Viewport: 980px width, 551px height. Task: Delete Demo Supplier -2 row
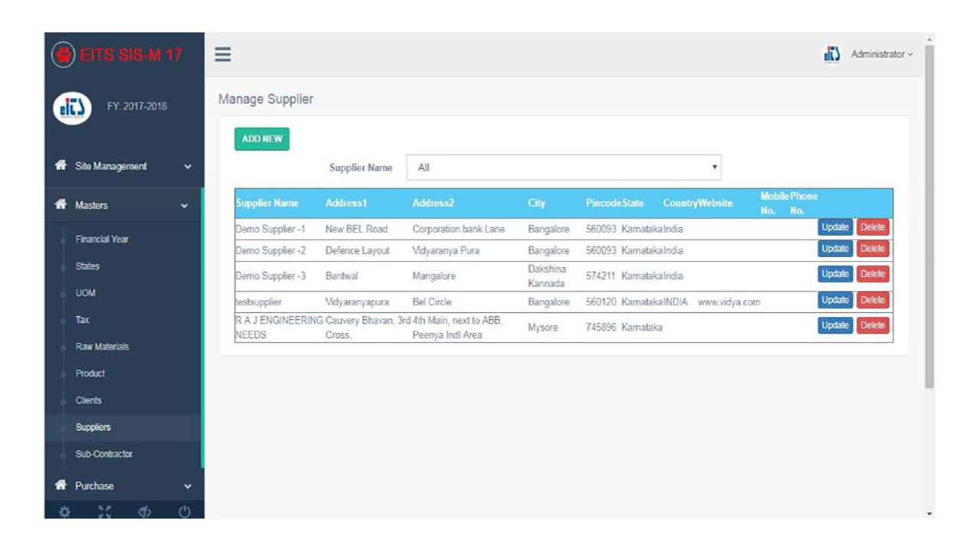(873, 249)
